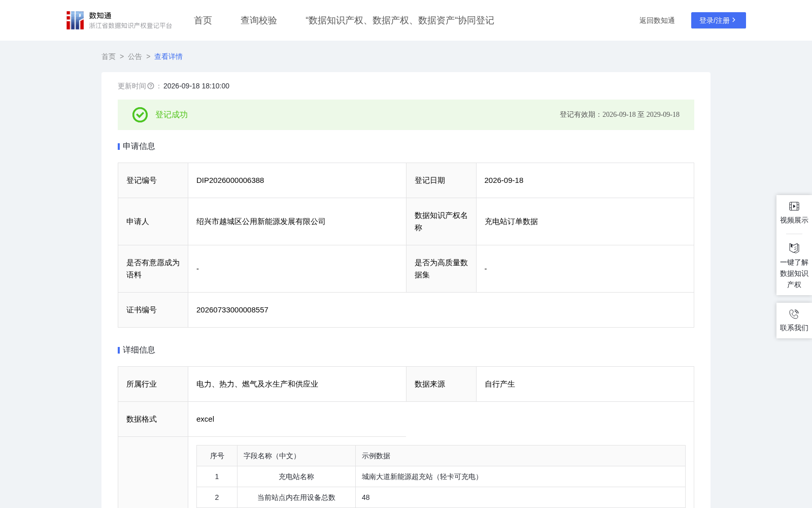Click the 序号 column header

(x=217, y=456)
